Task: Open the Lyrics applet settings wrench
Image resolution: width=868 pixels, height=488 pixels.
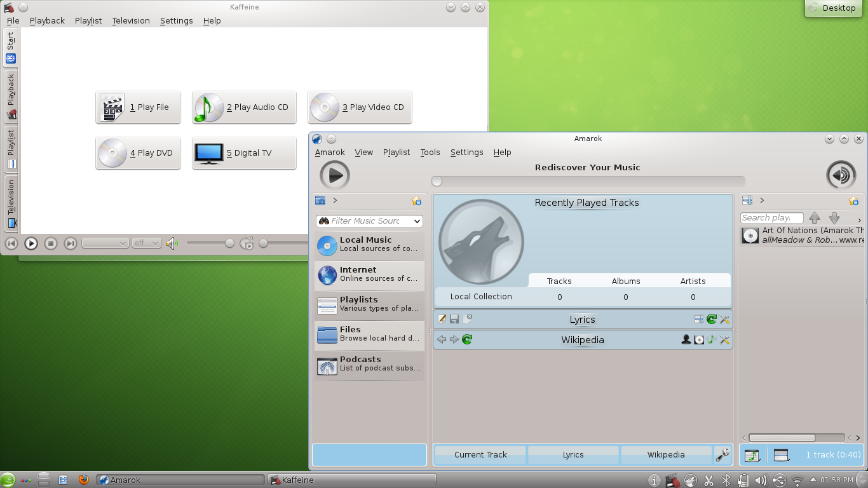Action: tap(724, 320)
